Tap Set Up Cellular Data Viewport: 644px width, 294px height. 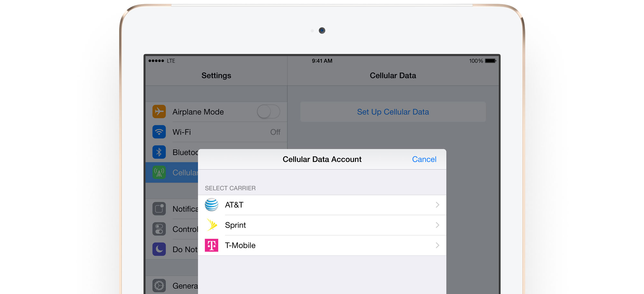tap(393, 112)
